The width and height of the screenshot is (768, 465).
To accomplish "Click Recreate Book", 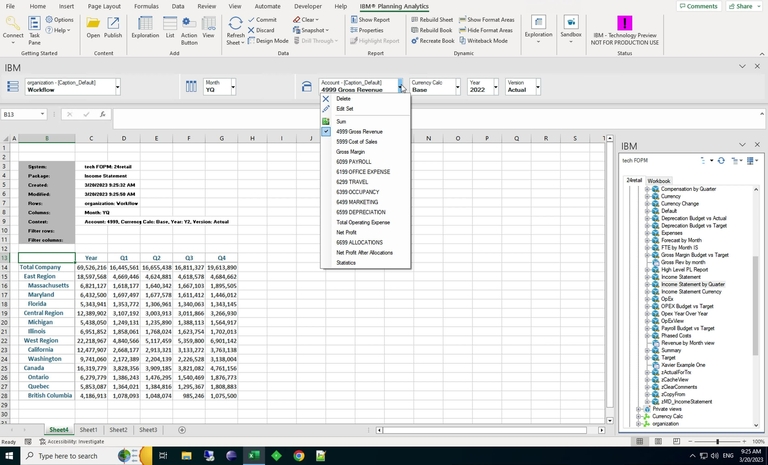I will [433, 41].
